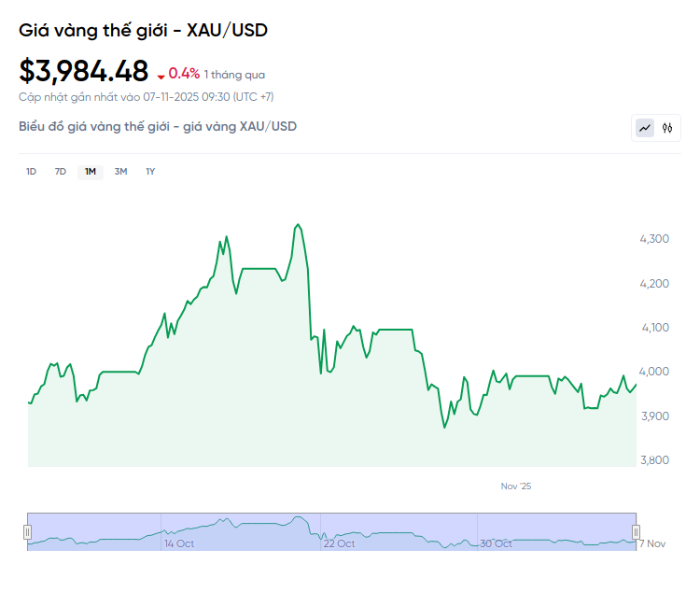The image size is (700, 592).
Task: Click the Nov '25 x-axis label
Action: click(x=515, y=486)
